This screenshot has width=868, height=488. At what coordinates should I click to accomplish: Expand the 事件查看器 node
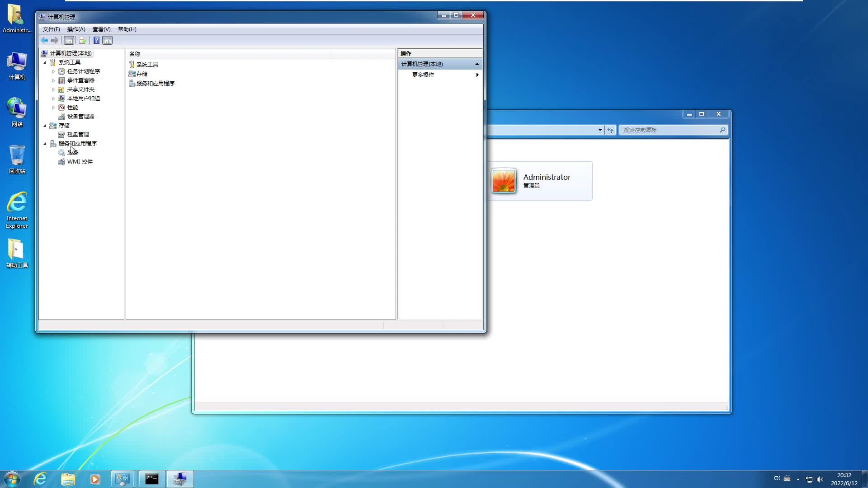53,80
